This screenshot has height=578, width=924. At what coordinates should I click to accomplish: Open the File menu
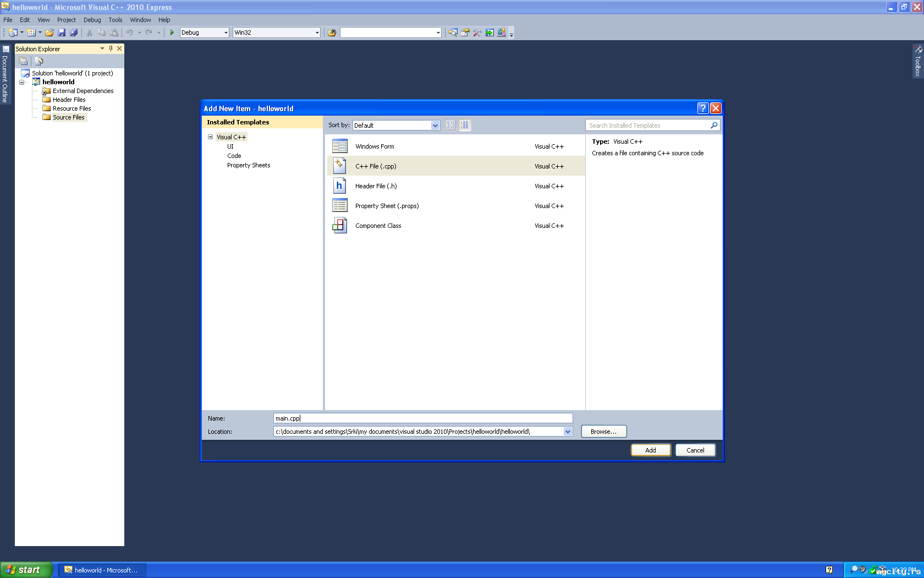tap(8, 20)
